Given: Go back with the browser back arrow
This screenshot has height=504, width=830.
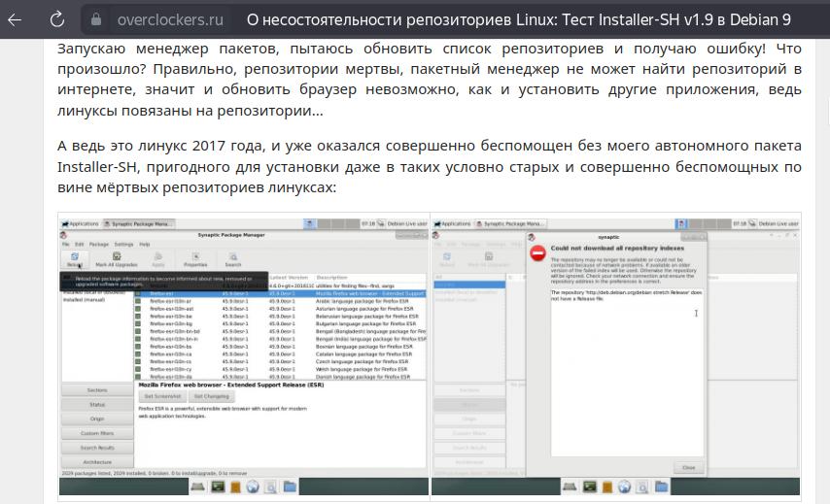Looking at the screenshot, I should 15,19.
